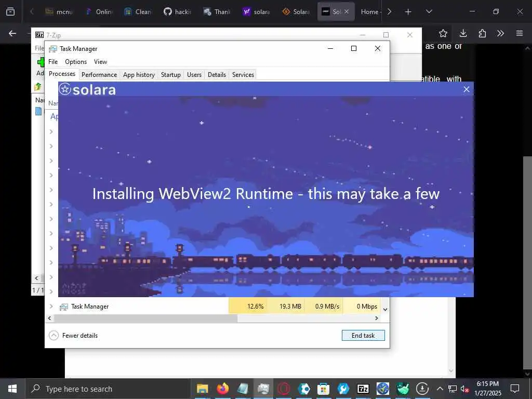Image resolution: width=532 pixels, height=399 pixels.
Task: Switch to the Services tab
Action: [x=243, y=75]
